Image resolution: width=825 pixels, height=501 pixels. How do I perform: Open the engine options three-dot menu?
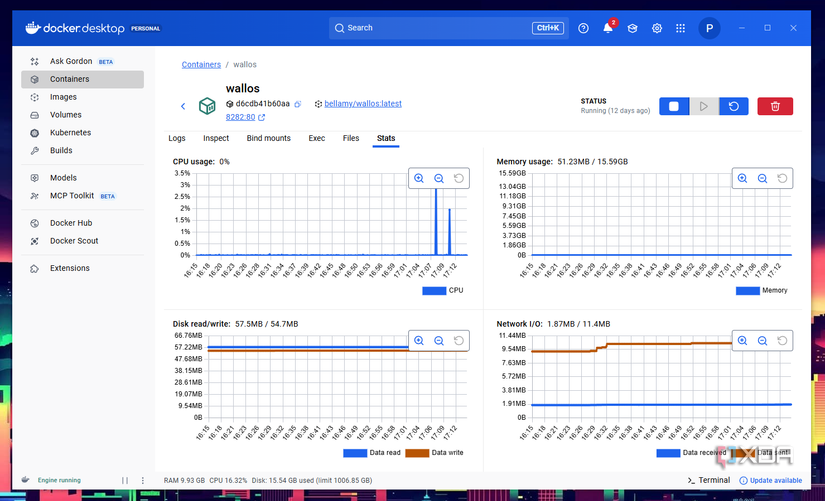click(x=143, y=480)
